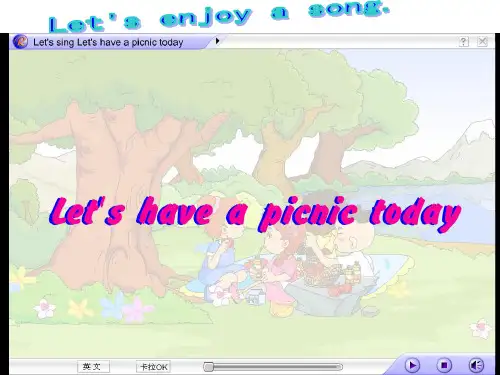
Task: Close the song player window
Action: click(x=482, y=42)
